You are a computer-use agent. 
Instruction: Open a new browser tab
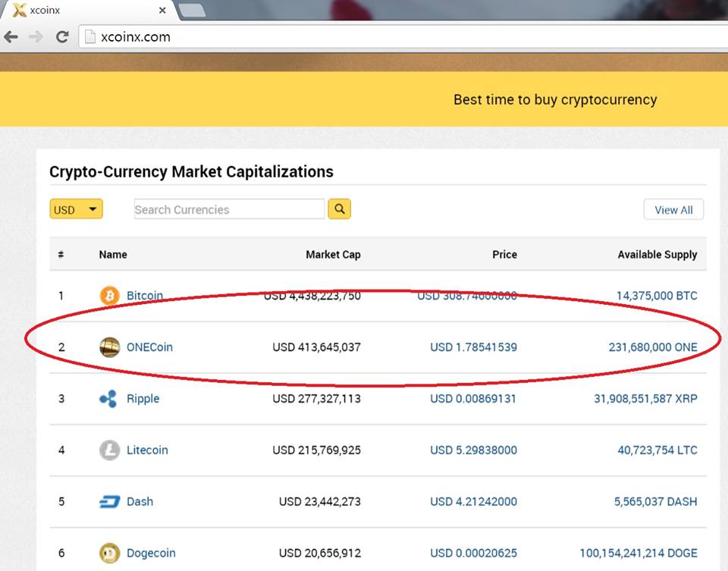tap(192, 10)
